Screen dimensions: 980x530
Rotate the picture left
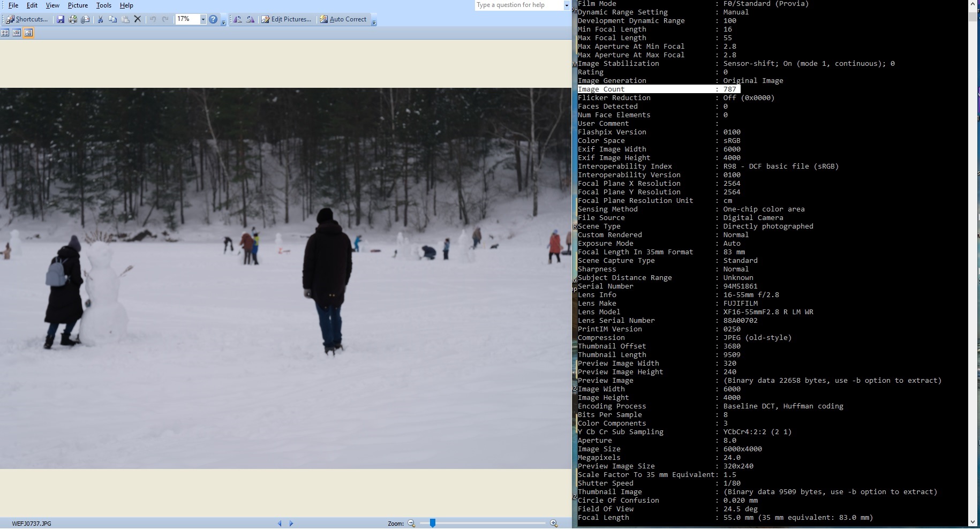pyautogui.click(x=237, y=19)
